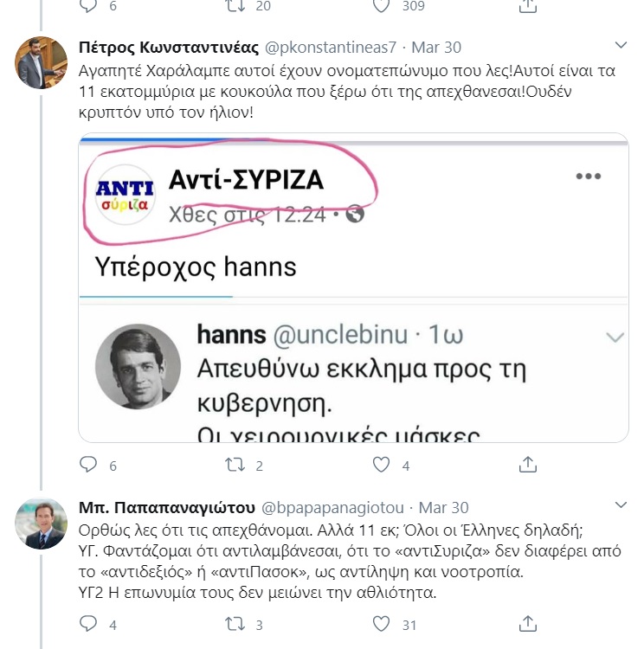Share the top tweet
Screen dimensions: 644x649
coord(526,6)
